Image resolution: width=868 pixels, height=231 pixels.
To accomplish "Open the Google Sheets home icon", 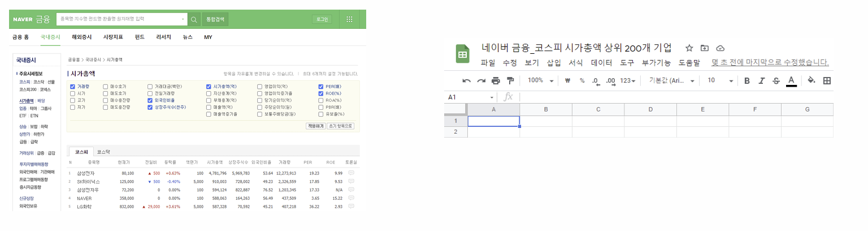I will click(463, 54).
